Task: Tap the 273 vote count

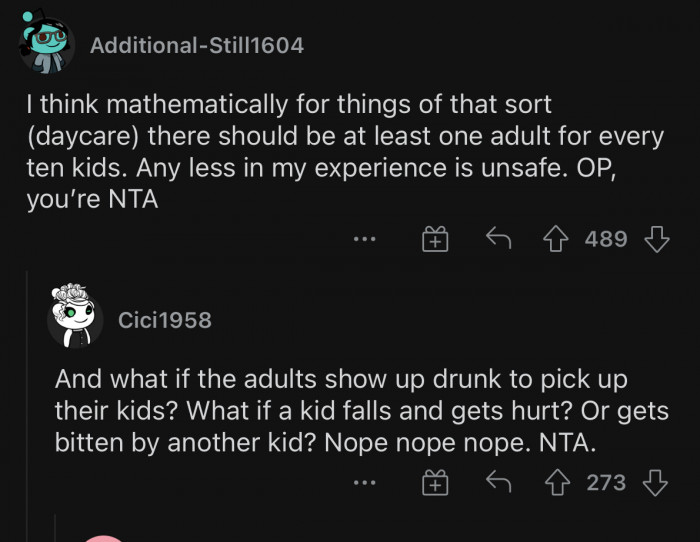Action: 606,483
